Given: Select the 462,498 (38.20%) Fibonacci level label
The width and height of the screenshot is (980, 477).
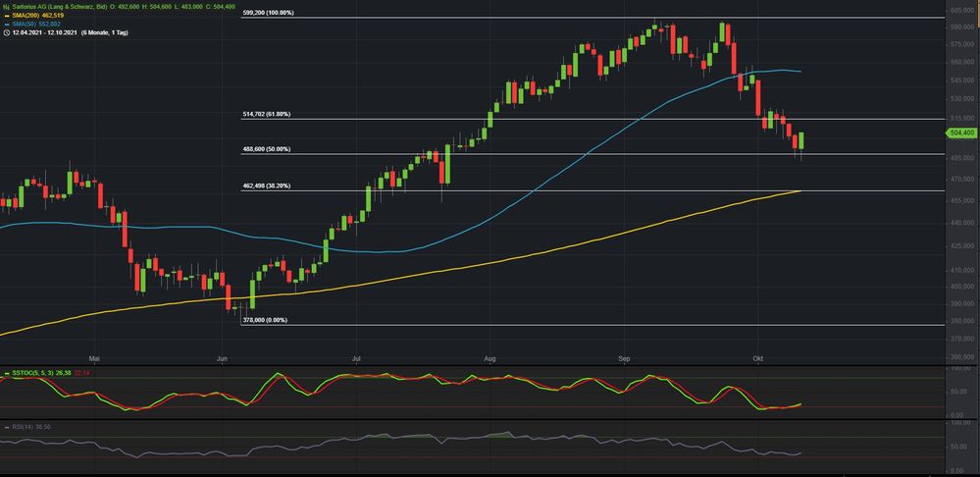Looking at the screenshot, I should point(266,185).
